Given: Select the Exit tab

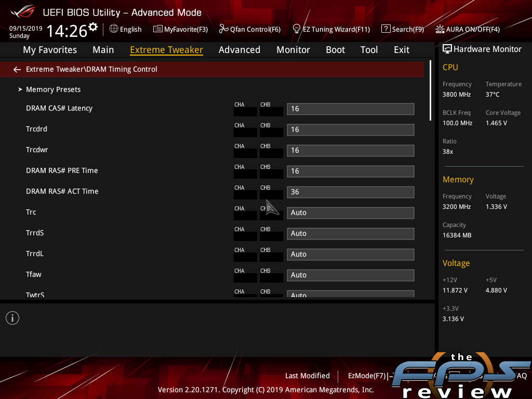Looking at the screenshot, I should pyautogui.click(x=402, y=50).
